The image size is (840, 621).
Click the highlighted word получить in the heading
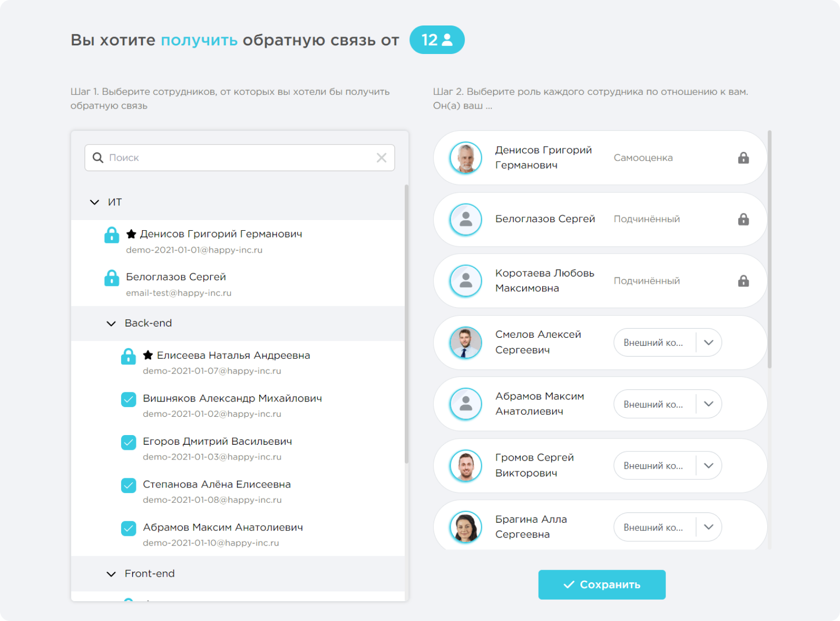click(x=199, y=39)
